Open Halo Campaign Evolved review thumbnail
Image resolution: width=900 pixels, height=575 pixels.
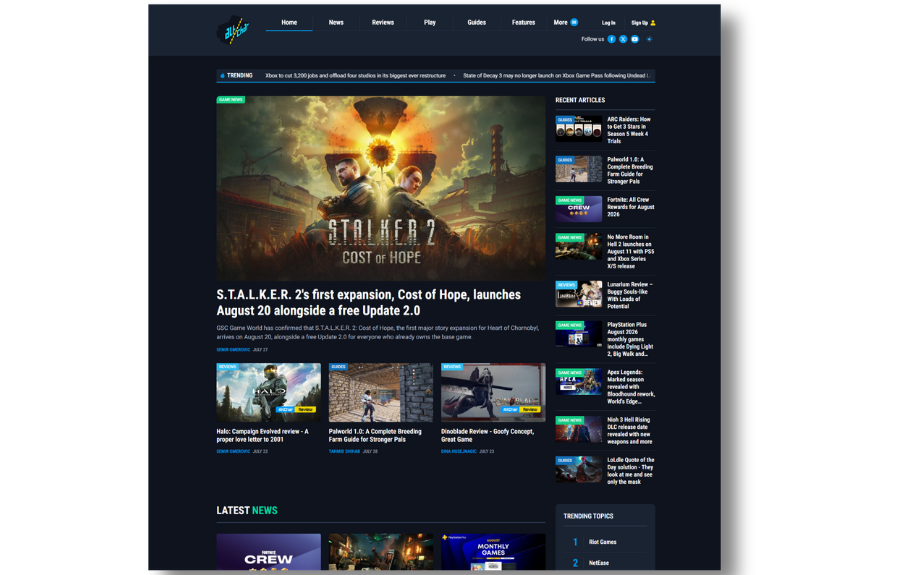coord(269,392)
